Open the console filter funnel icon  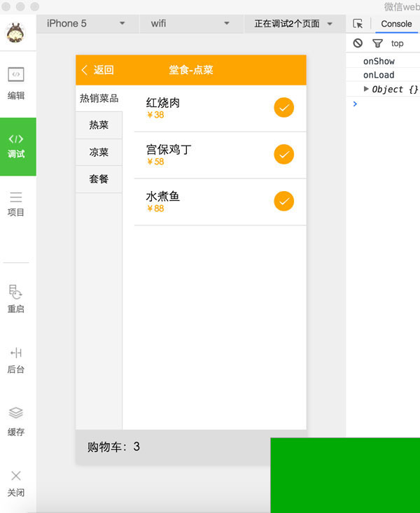point(377,43)
